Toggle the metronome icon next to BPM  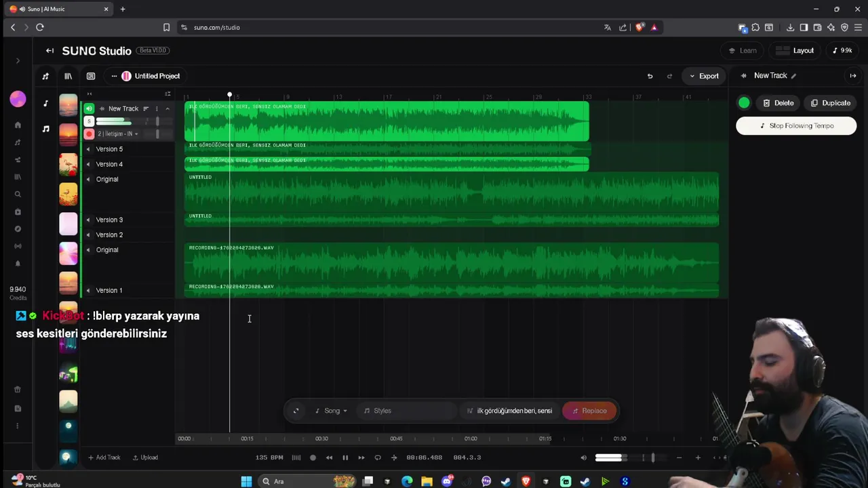pos(296,457)
